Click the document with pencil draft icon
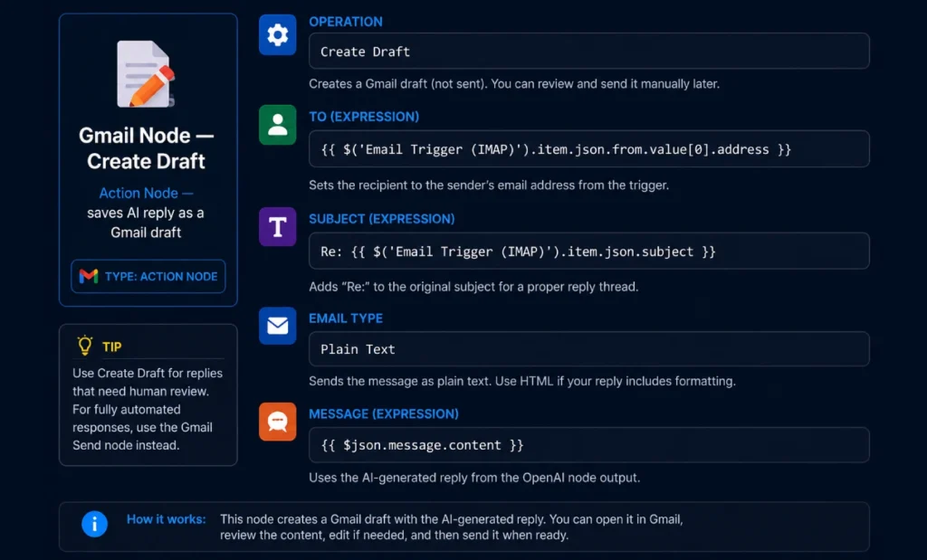Screen dimensions: 927x560 (x=146, y=74)
